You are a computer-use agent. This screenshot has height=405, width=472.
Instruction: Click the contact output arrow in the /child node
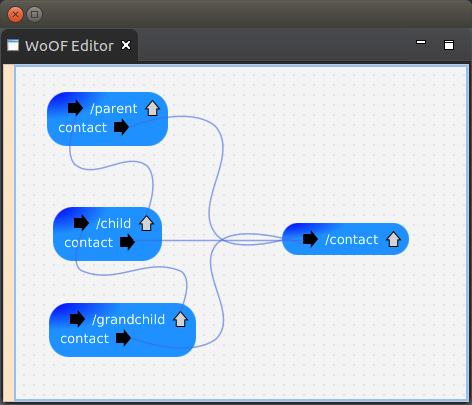pos(127,242)
